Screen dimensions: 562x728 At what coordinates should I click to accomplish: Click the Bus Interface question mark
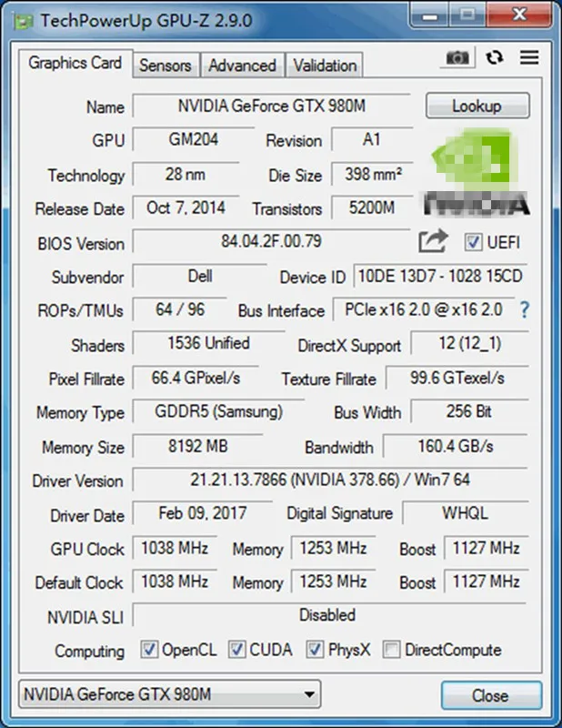[x=524, y=309]
